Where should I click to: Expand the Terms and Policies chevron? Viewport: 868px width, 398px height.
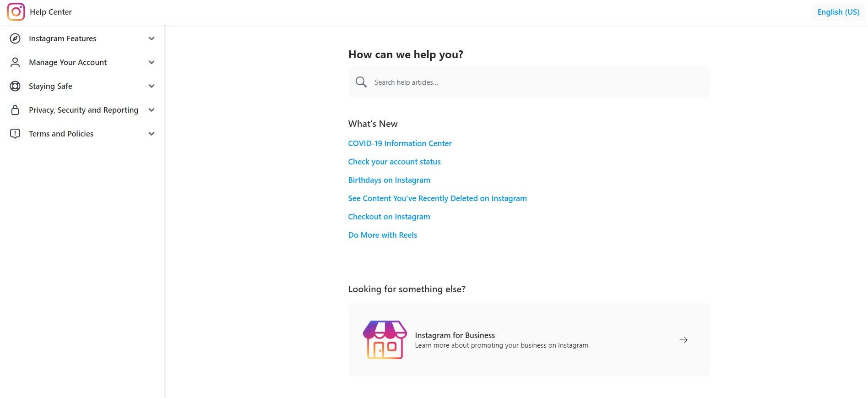point(152,134)
